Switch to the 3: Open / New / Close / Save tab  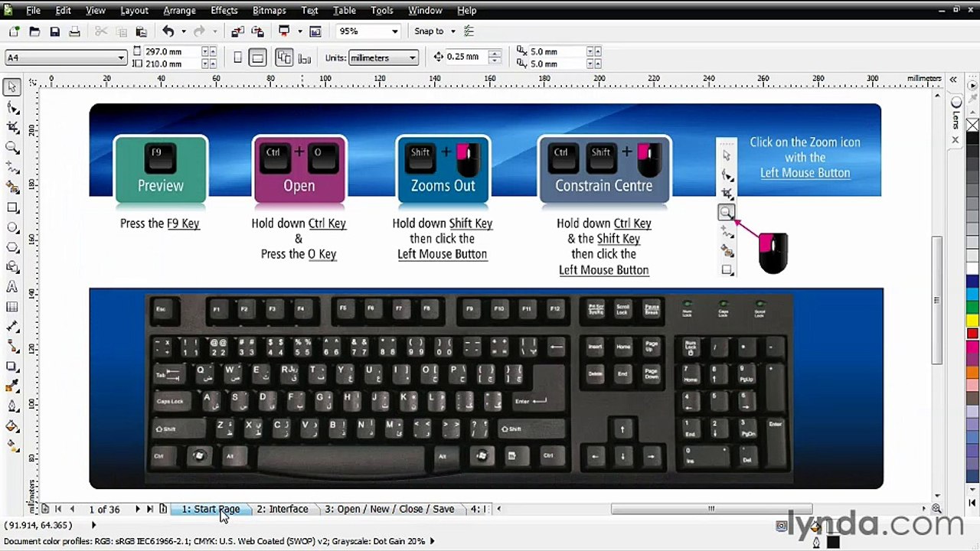pos(390,509)
